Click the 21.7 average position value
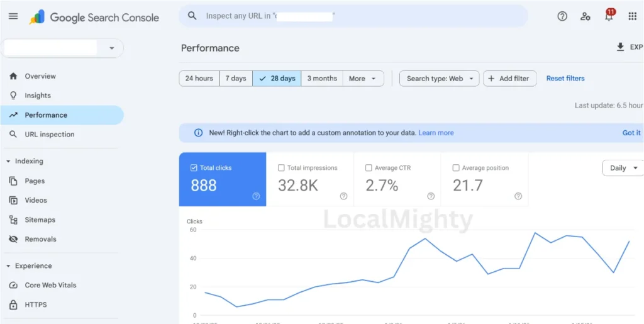The height and width of the screenshot is (324, 644). click(x=468, y=186)
